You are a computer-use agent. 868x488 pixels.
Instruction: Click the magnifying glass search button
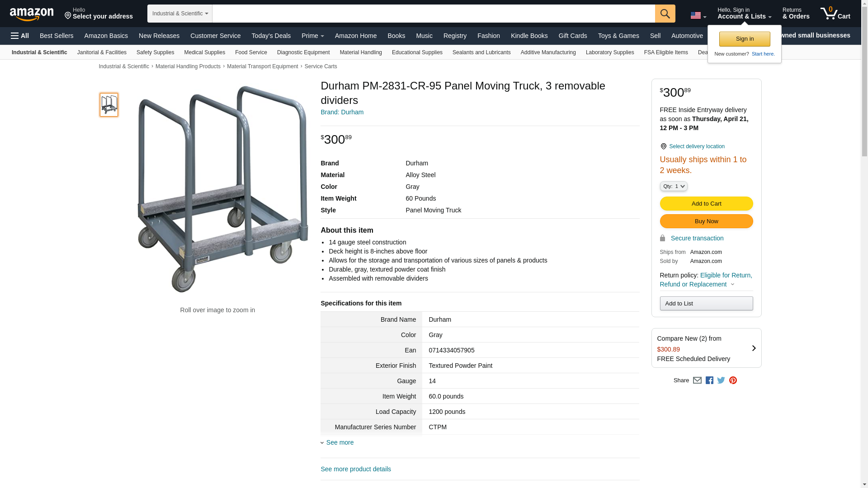point(665,14)
